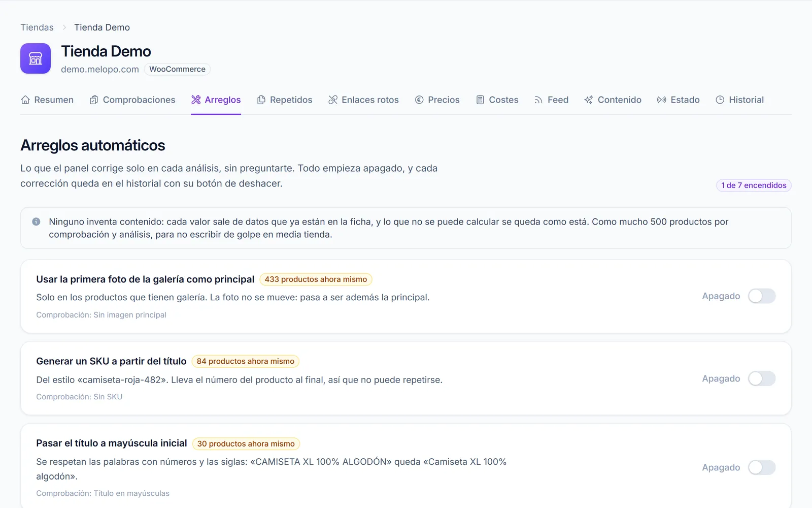Click the home icon of the Resumen tab

(25, 100)
